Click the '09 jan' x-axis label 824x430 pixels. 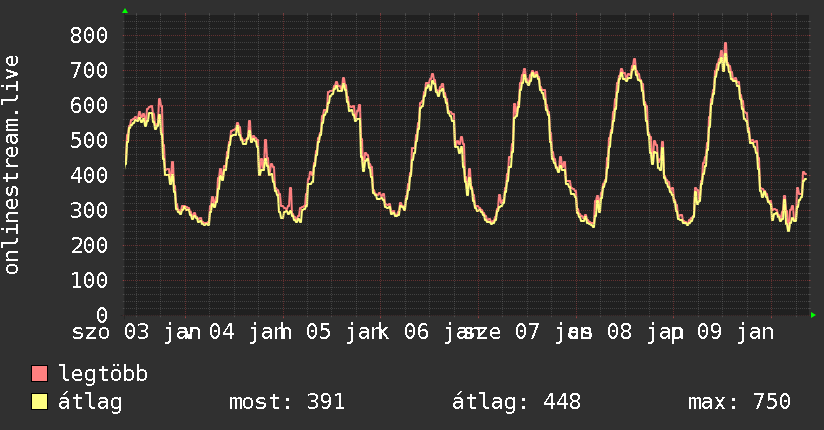(x=735, y=332)
